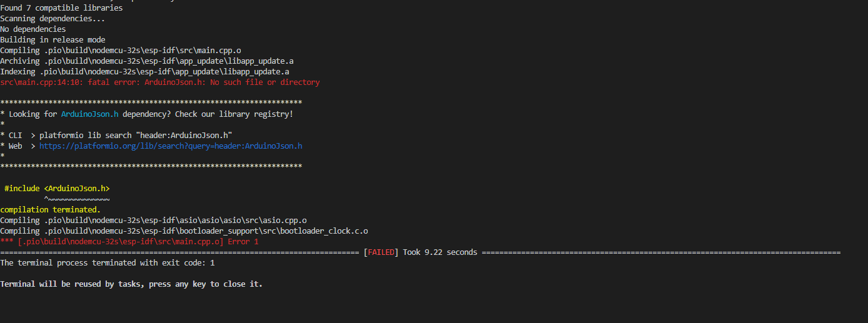Click the "Building in release mode" line

(x=53, y=40)
